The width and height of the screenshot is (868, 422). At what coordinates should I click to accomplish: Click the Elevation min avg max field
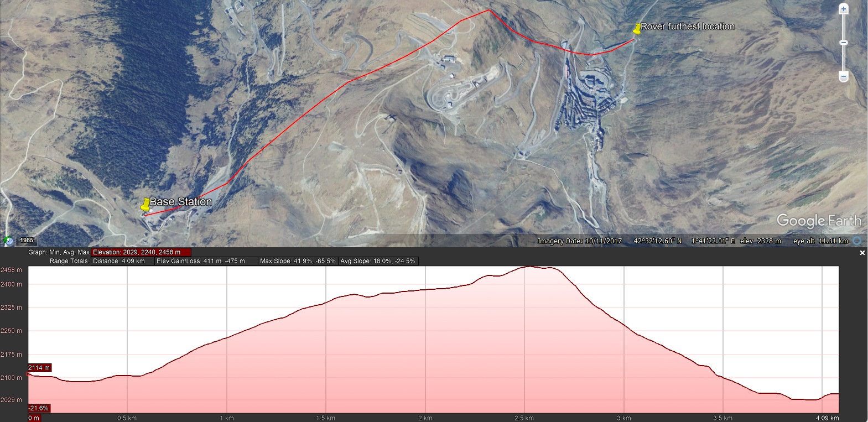[x=141, y=252]
